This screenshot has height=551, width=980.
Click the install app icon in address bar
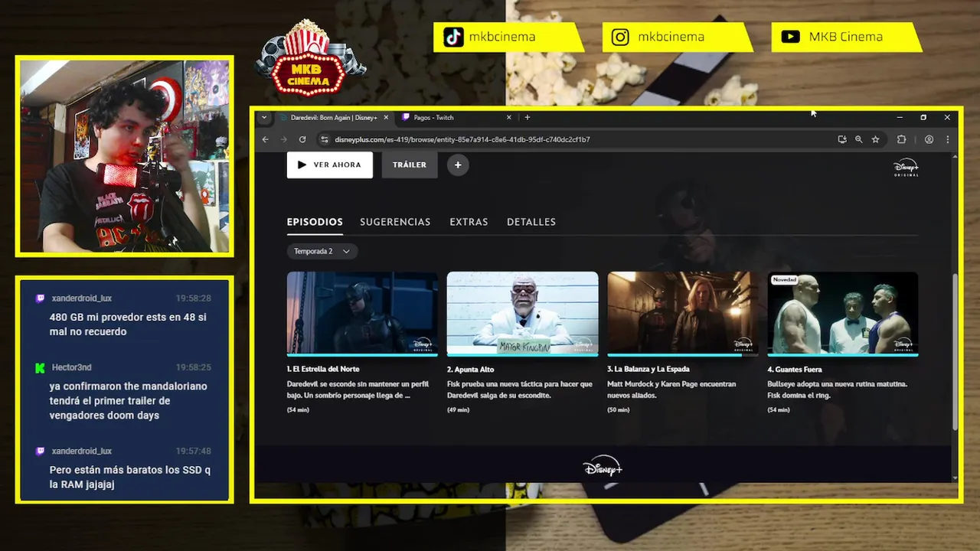(x=842, y=139)
